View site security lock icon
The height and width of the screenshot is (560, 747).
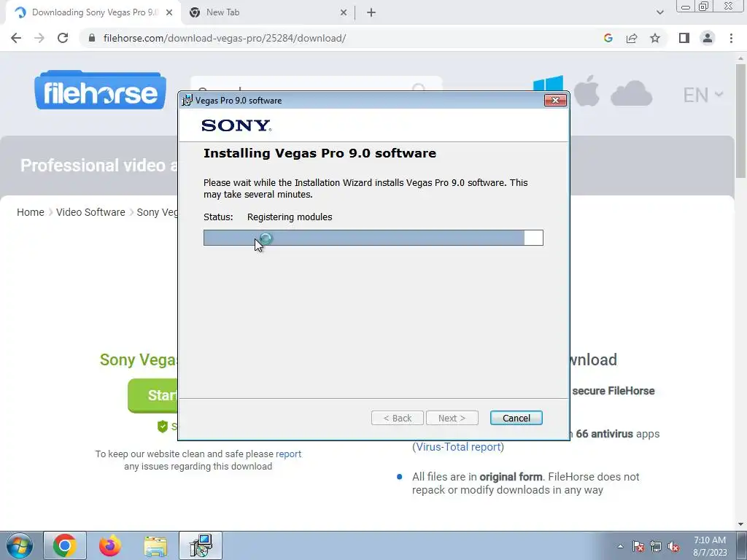[x=92, y=38]
